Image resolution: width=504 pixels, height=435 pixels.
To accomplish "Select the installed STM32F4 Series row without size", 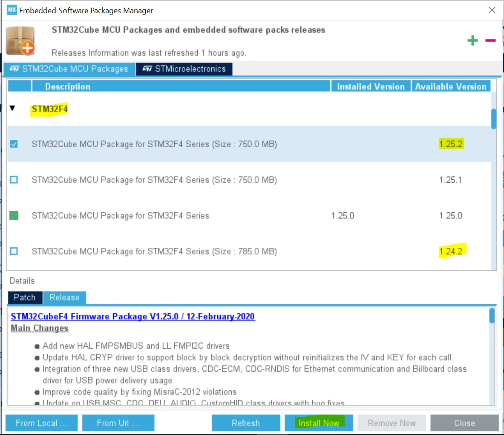I will coord(249,215).
